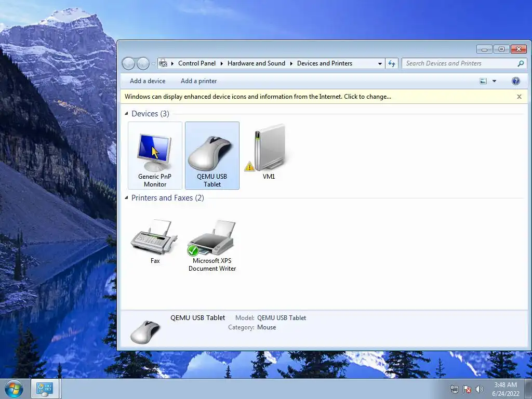Expand the arrow before Control Panel breadcrumb

point(172,63)
